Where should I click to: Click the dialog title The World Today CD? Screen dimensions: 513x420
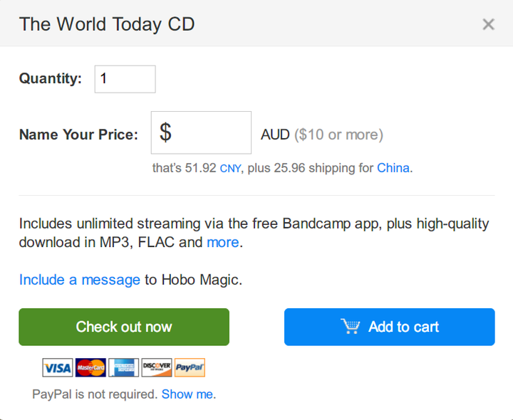[x=107, y=24]
